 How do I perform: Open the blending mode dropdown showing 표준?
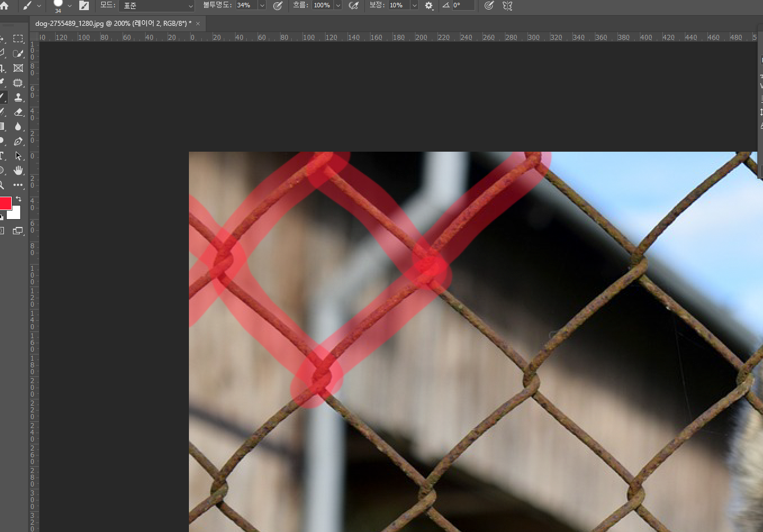coord(156,6)
